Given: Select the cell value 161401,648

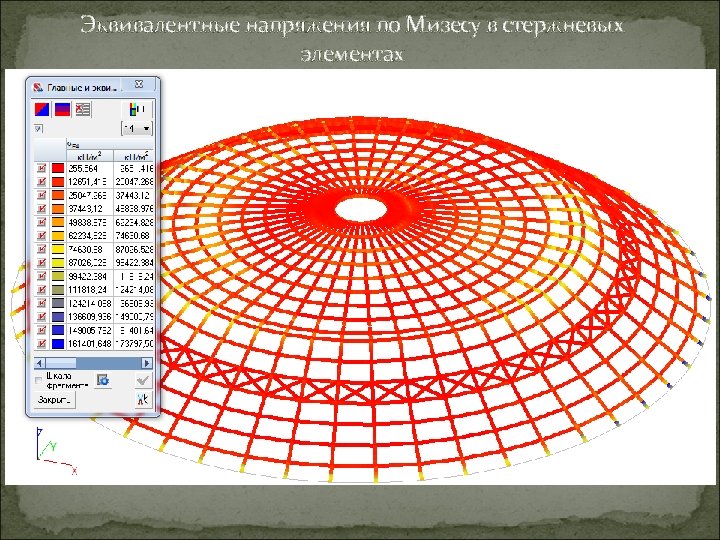Looking at the screenshot, I should 90,343.
